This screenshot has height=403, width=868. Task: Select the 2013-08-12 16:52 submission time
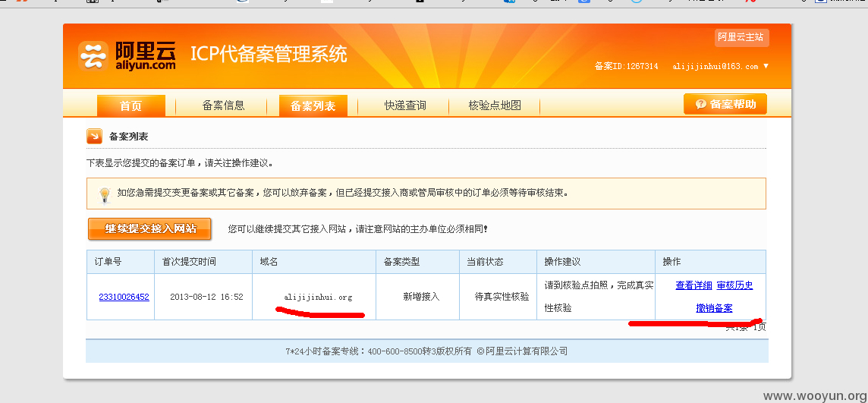coord(206,297)
